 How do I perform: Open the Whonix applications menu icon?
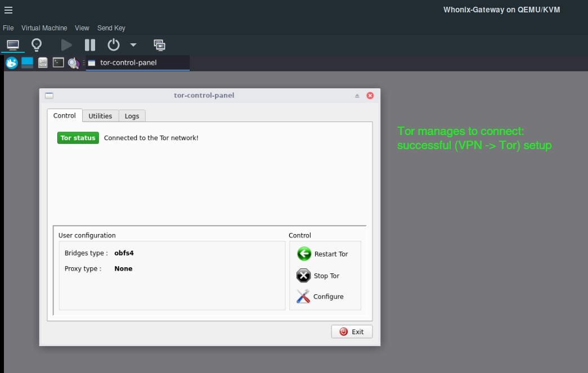click(12, 63)
